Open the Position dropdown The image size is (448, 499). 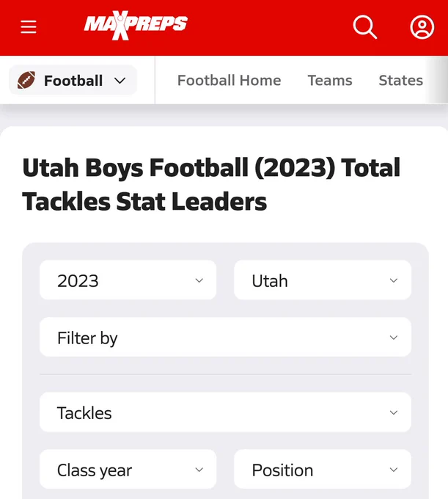[x=323, y=469]
